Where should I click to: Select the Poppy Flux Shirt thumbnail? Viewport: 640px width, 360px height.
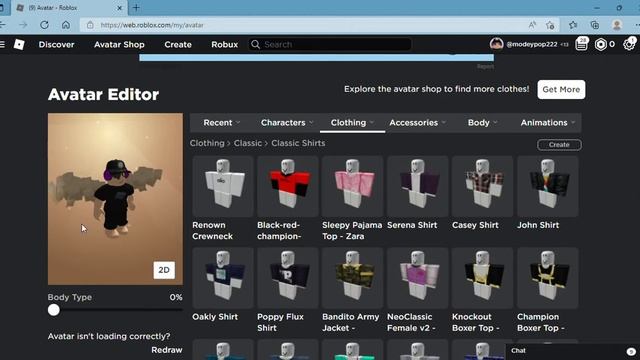coord(288,278)
